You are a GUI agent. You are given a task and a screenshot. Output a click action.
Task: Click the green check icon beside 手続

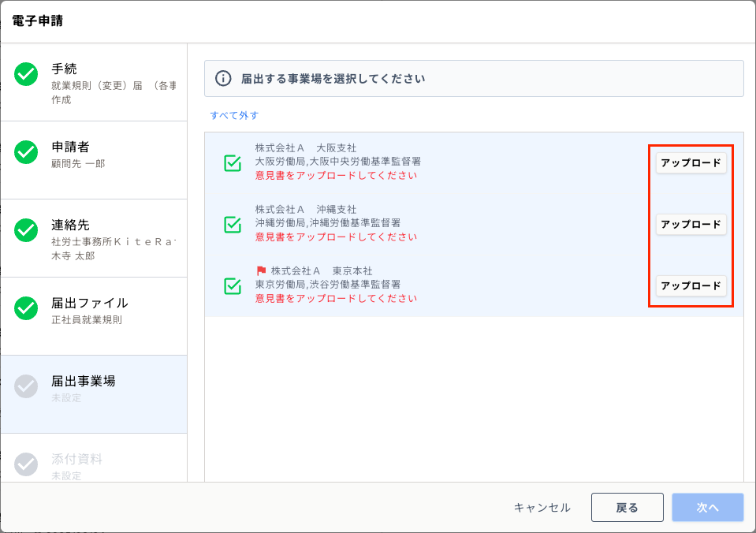[26, 74]
